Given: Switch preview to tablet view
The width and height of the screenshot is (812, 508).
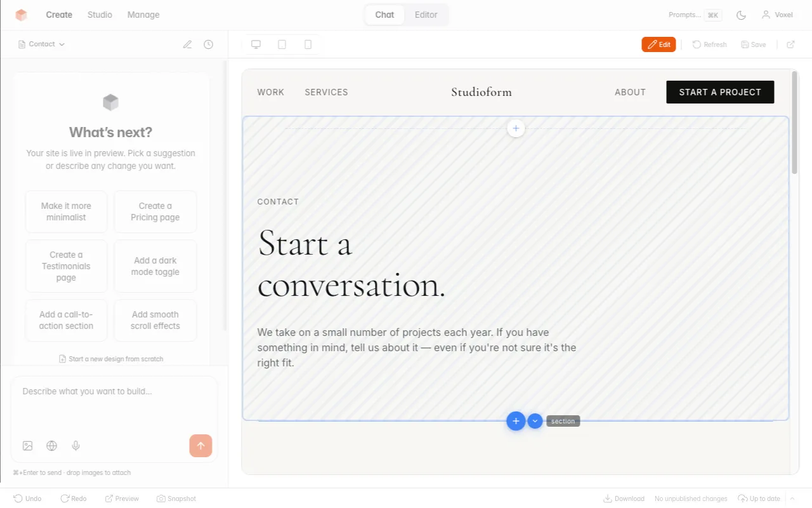Looking at the screenshot, I should pos(282,44).
